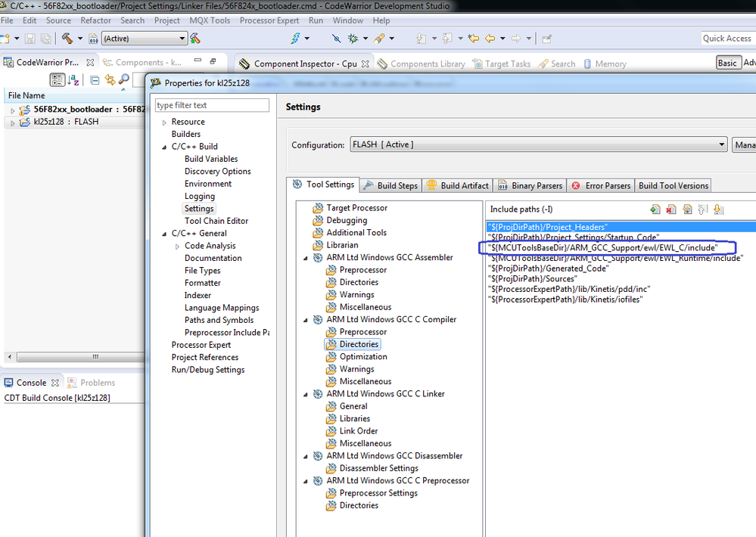The image size is (756, 537).
Task: Click the Basic view mode button
Action: coord(727,63)
